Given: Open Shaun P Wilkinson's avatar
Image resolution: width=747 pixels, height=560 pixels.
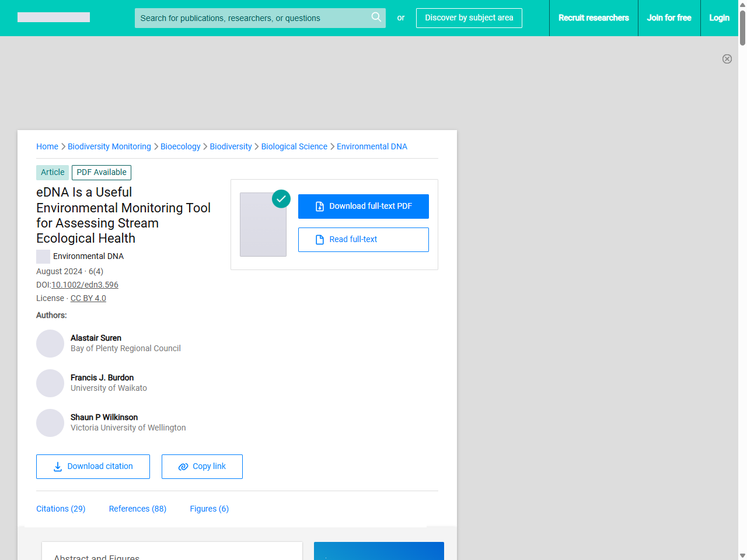Looking at the screenshot, I should pos(50,423).
